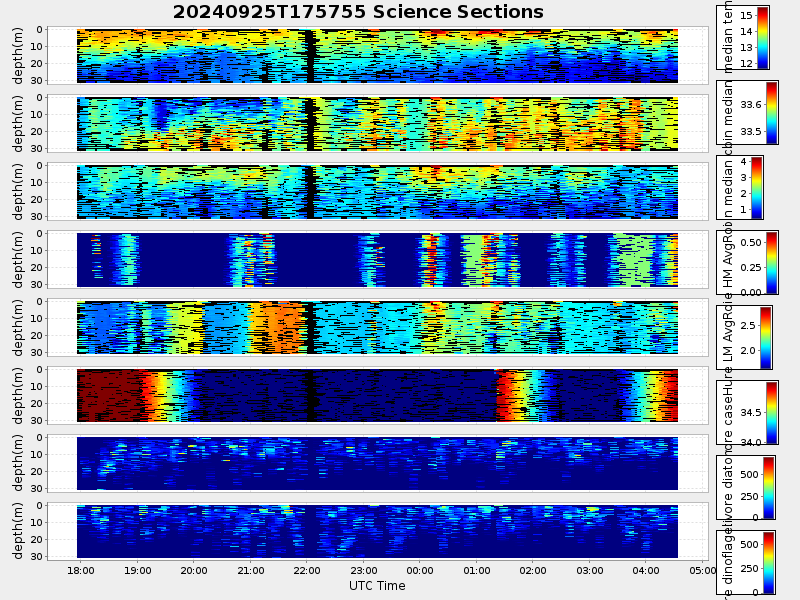Click the 05:00 tick on time axis
The image size is (800, 600).
point(703,571)
